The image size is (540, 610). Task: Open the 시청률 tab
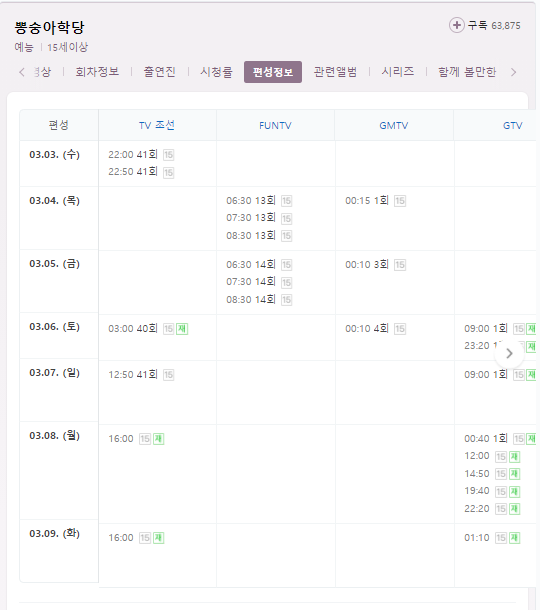[x=216, y=72]
